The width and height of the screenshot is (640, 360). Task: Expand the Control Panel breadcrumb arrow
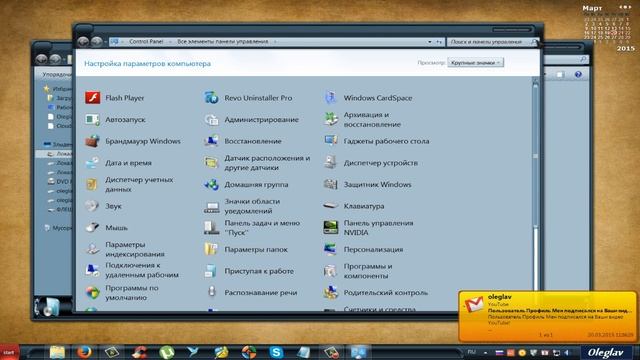tap(170, 42)
